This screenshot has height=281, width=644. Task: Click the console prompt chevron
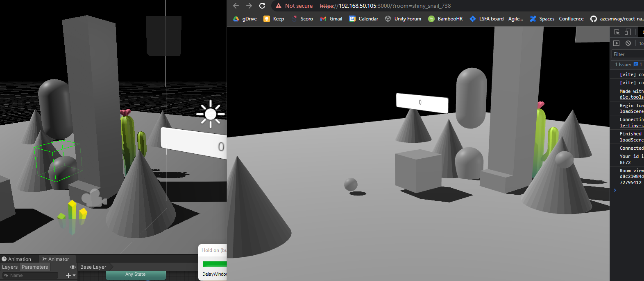tap(615, 190)
